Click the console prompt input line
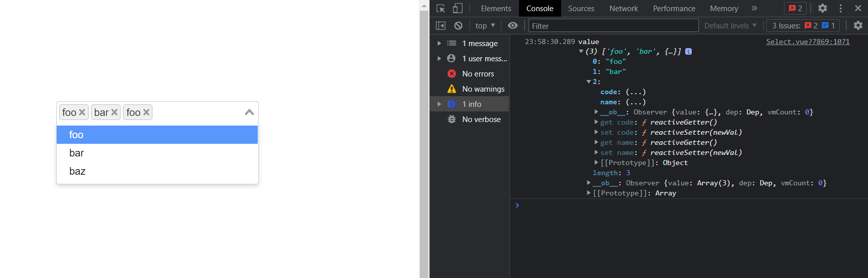The height and width of the screenshot is (278, 868). pyautogui.click(x=689, y=206)
